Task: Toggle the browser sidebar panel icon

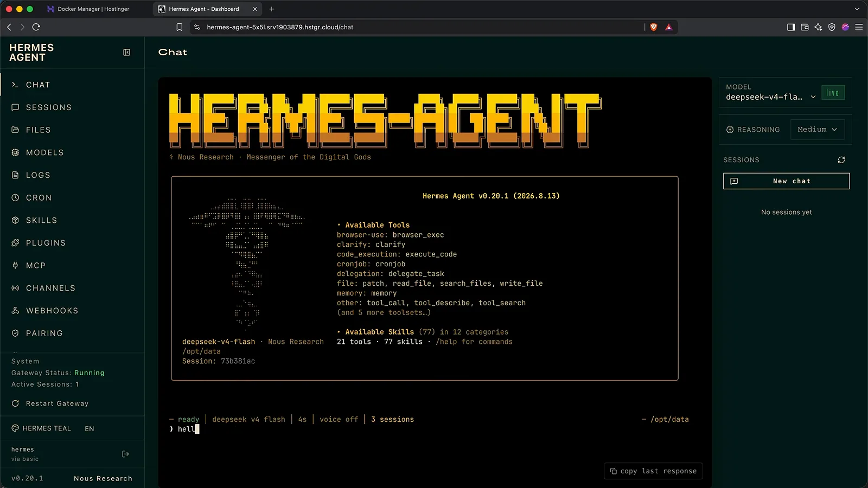Action: pyautogui.click(x=791, y=27)
